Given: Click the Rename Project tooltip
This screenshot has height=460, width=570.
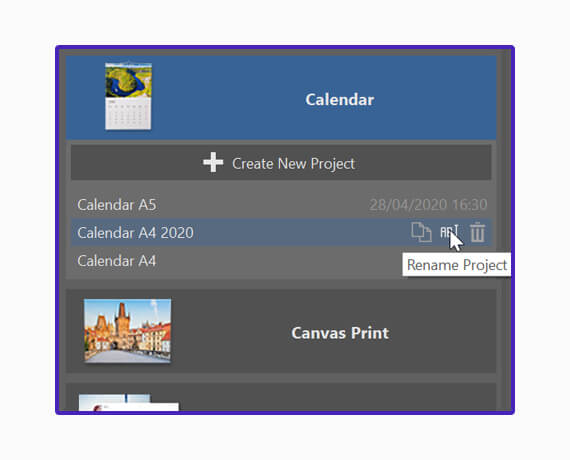Looking at the screenshot, I should pos(457,264).
